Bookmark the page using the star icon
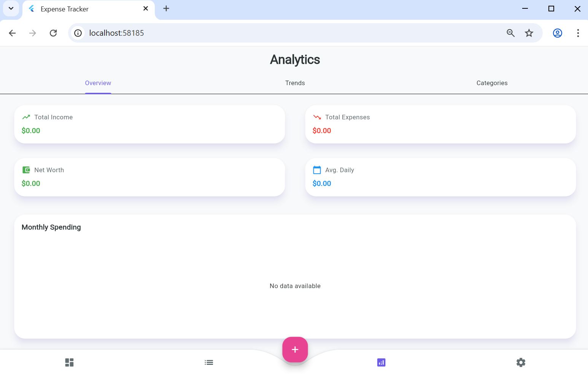 529,33
